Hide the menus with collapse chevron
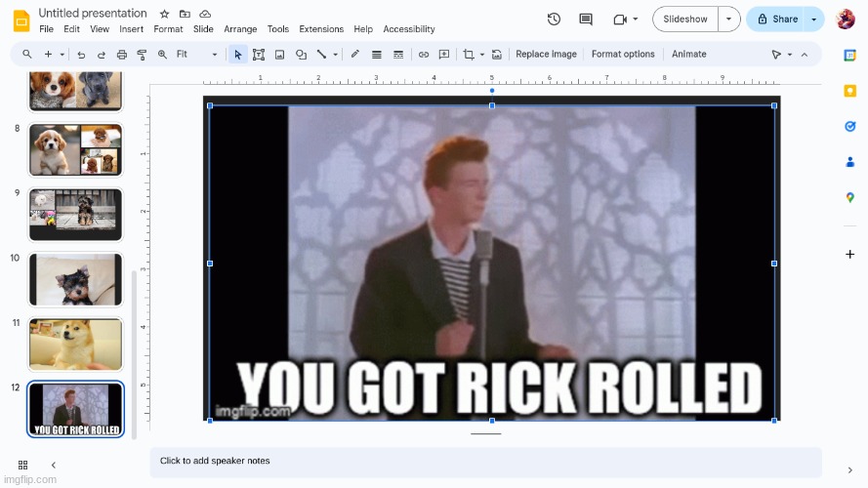This screenshot has height=488, width=868. [x=805, y=55]
